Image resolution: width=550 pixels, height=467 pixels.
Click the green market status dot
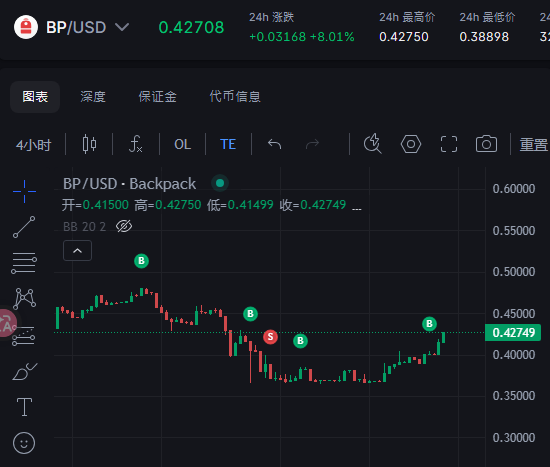tap(220, 183)
